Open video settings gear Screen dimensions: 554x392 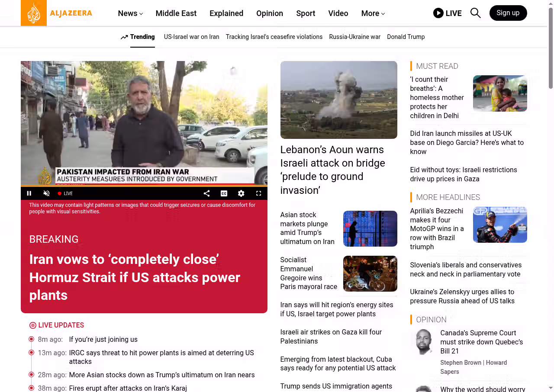241,193
